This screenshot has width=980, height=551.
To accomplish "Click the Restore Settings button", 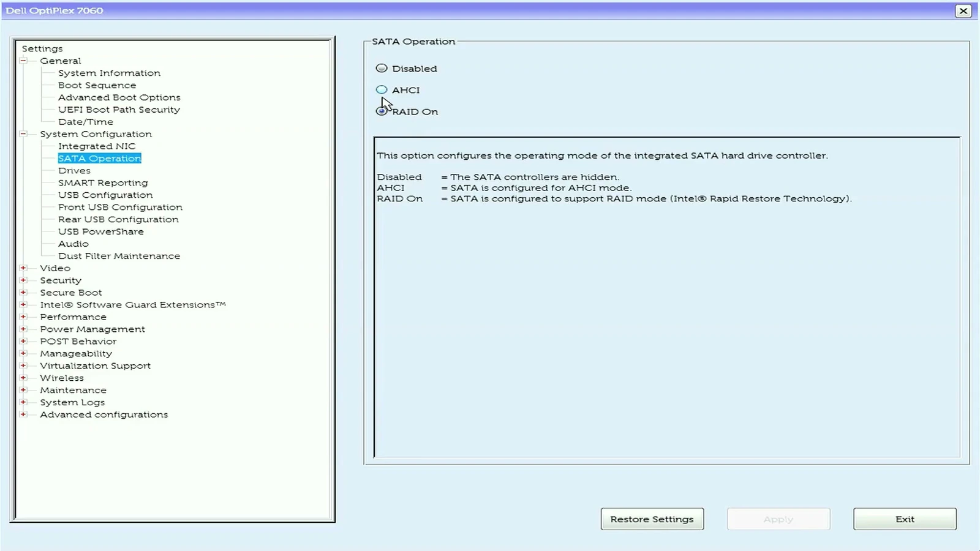I will (652, 519).
